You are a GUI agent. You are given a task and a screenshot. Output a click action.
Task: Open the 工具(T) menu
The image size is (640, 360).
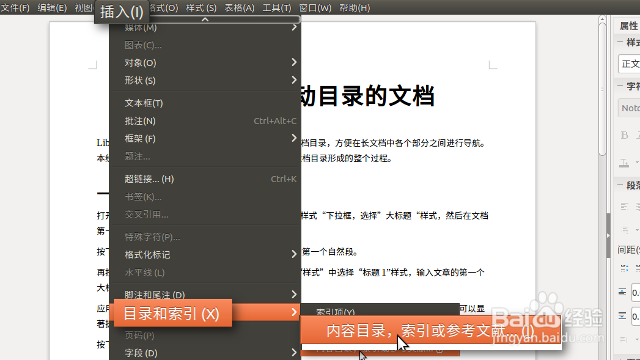[277, 8]
